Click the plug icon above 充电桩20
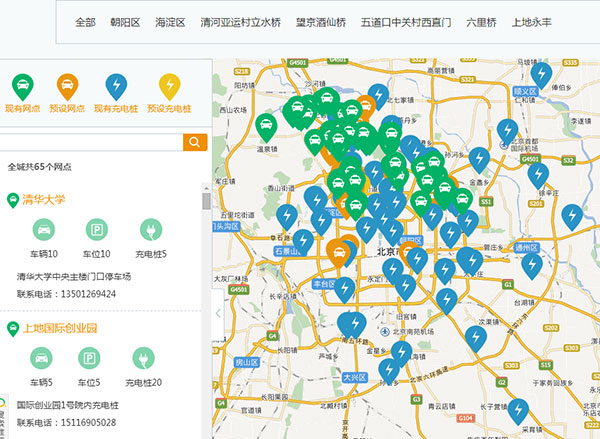Screen dimensions: 600x439 [x=143, y=358]
